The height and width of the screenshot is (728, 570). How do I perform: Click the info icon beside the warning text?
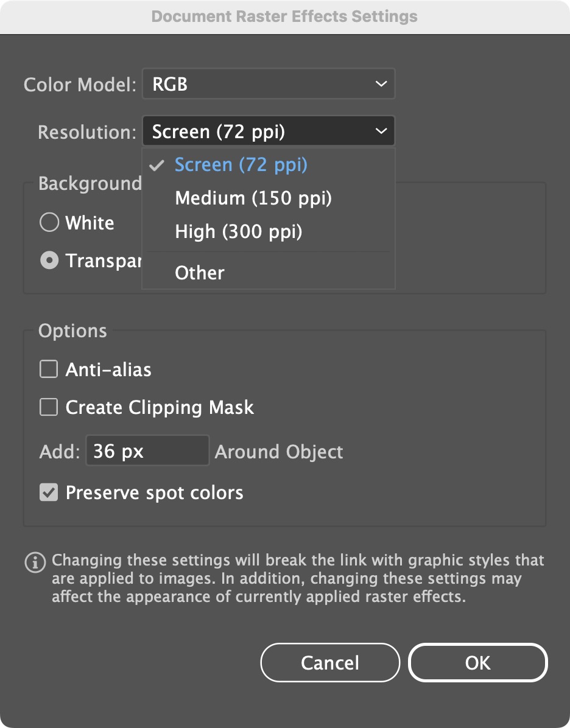pyautogui.click(x=35, y=562)
